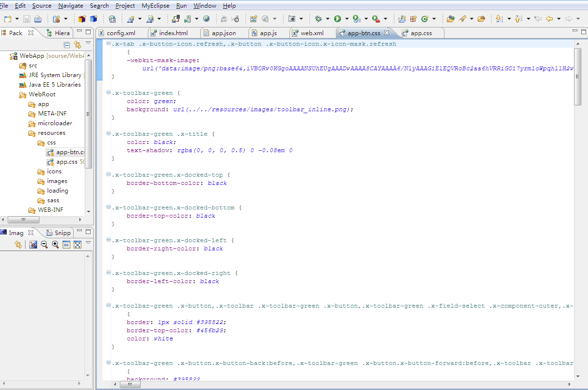This screenshot has width=588, height=390.
Task: Click the green Run button icon
Action: (338, 19)
